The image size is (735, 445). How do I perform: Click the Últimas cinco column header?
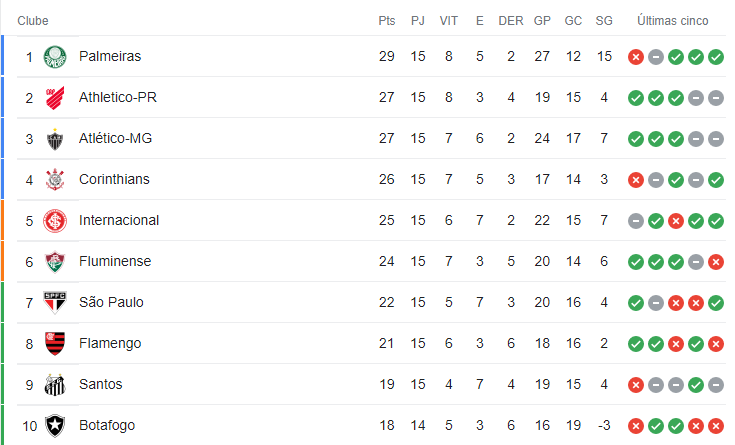672,21
